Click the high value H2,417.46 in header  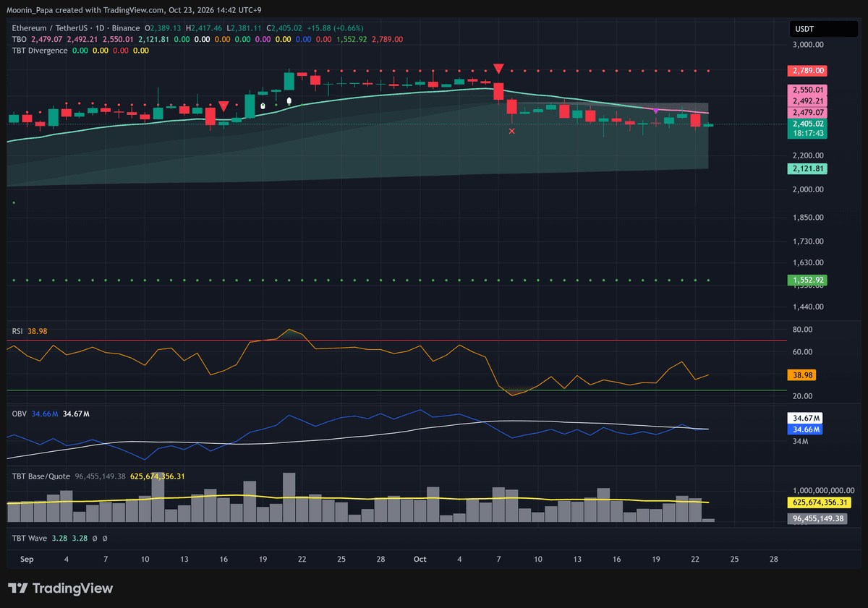[203, 27]
